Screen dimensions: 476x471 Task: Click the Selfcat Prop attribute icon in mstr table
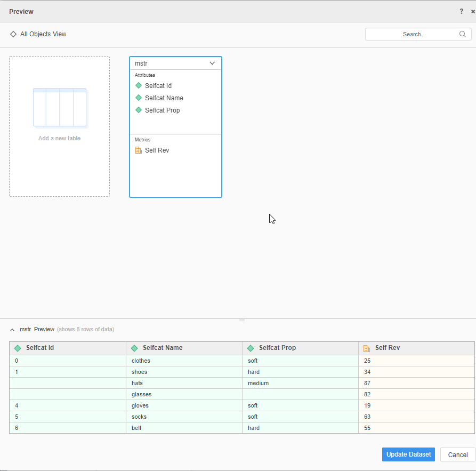[x=139, y=110]
